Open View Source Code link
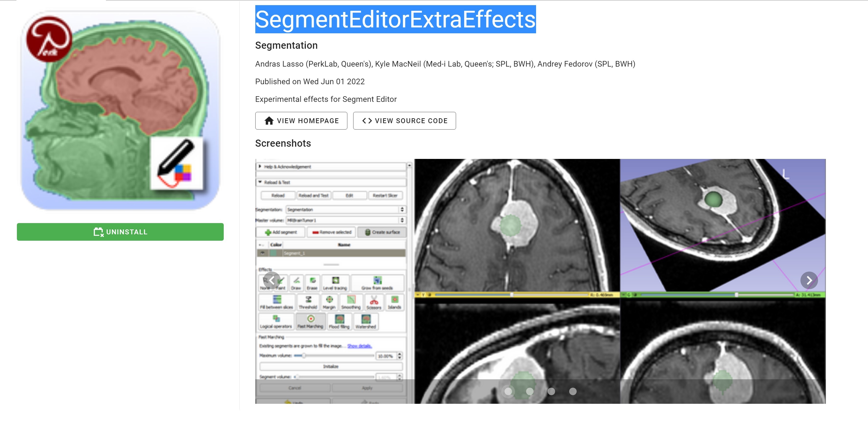Viewport: 868px width, 441px height. point(404,121)
